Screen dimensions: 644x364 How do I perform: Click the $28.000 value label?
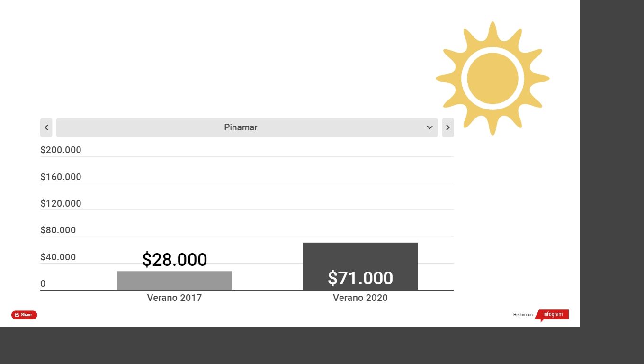(174, 260)
